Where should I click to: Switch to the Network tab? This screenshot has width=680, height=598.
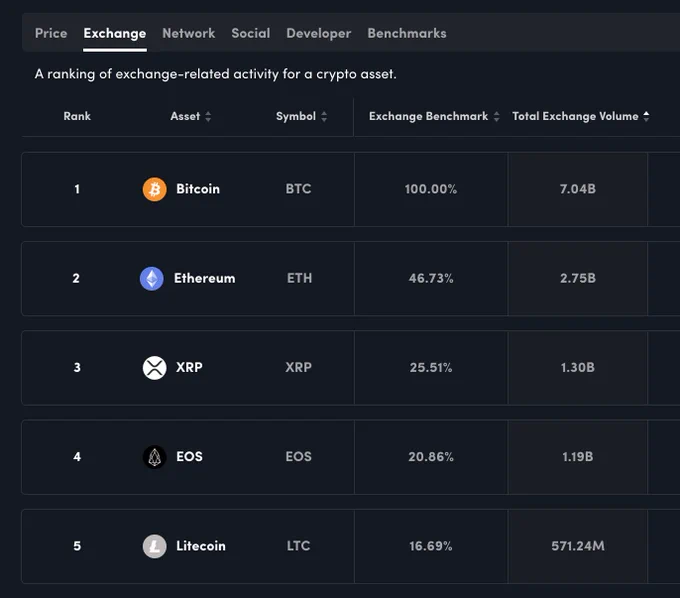click(x=189, y=33)
